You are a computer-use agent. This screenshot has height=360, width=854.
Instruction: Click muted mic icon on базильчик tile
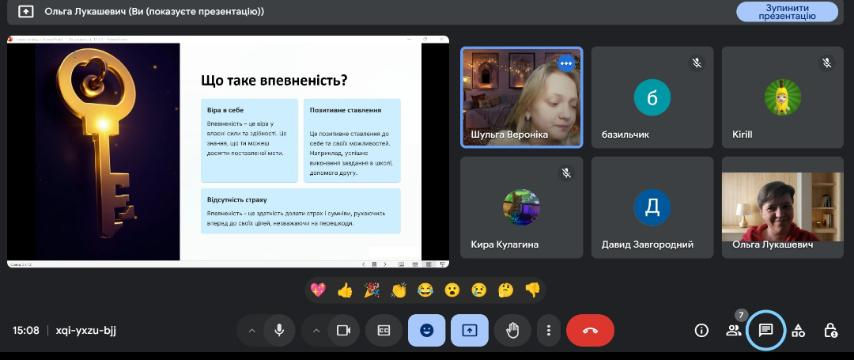(697, 63)
